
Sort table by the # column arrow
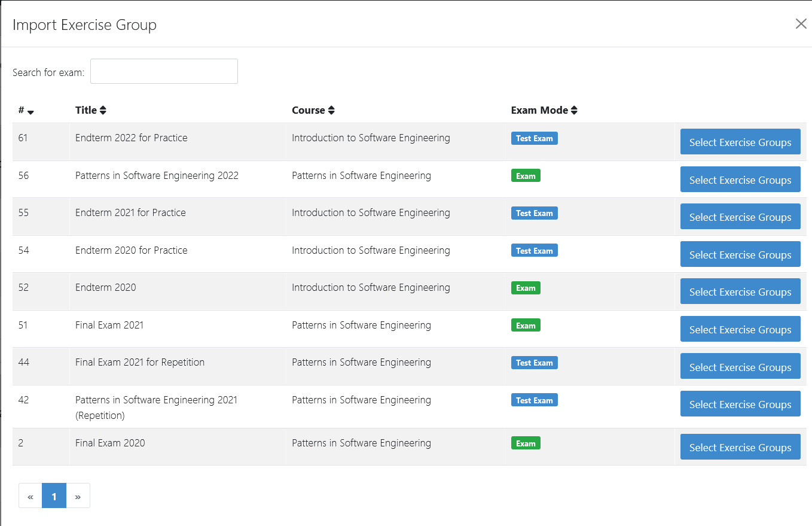[x=30, y=111]
